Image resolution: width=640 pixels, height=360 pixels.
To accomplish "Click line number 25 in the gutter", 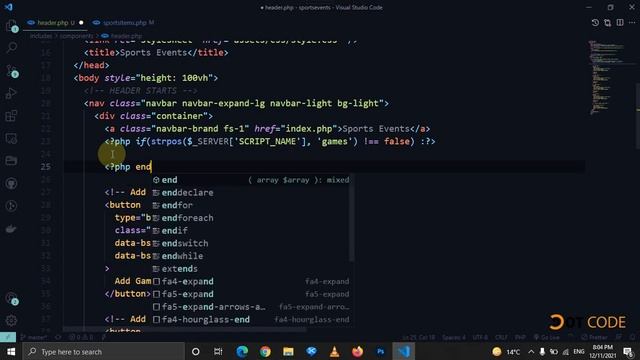I will pos(46,167).
